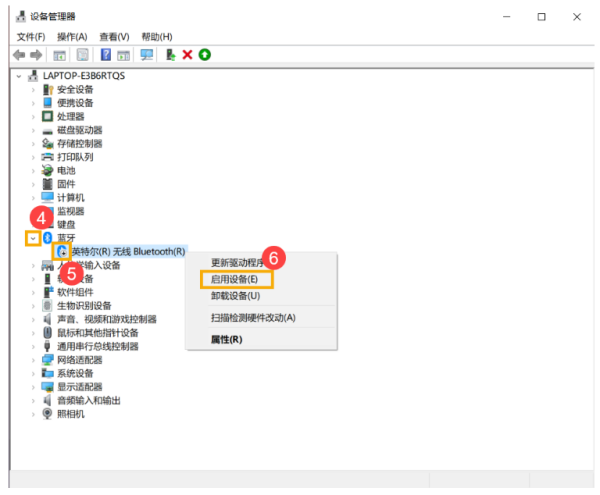
Task: Click the red X uninstall device toolbar icon
Action: [x=187, y=54]
